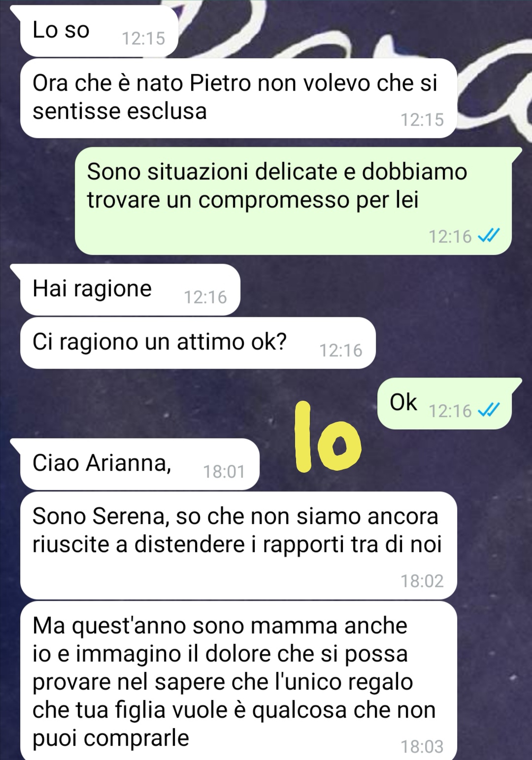Click the 18:03 timestamp on last message
This screenshot has height=760, width=532.
pos(422,746)
